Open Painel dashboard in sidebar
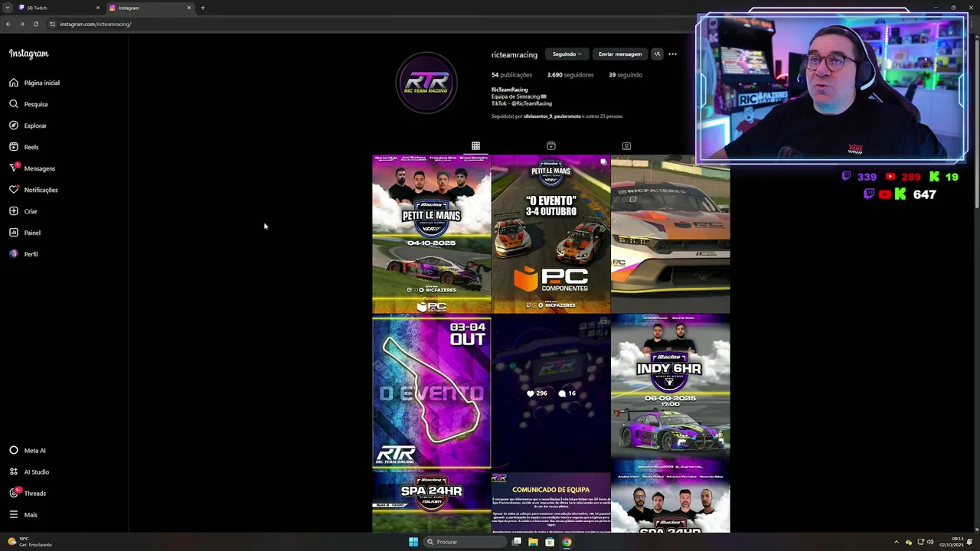The height and width of the screenshot is (551, 980). (x=24, y=233)
